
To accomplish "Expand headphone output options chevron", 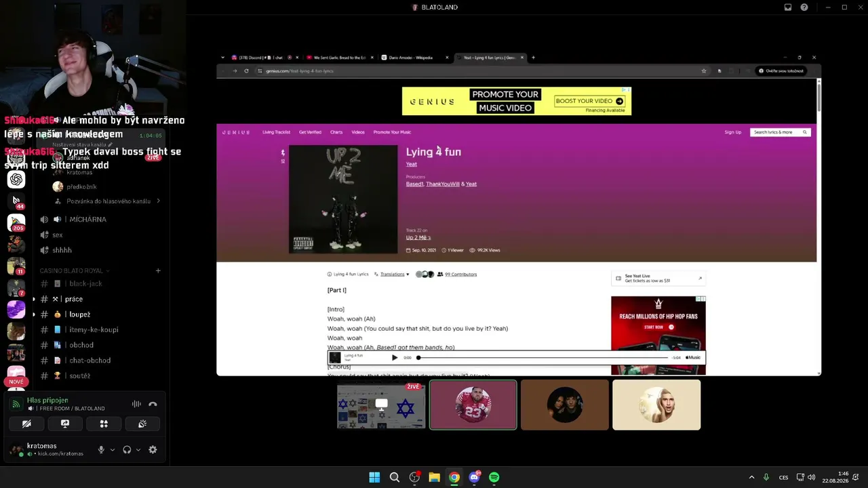I will pyautogui.click(x=138, y=449).
